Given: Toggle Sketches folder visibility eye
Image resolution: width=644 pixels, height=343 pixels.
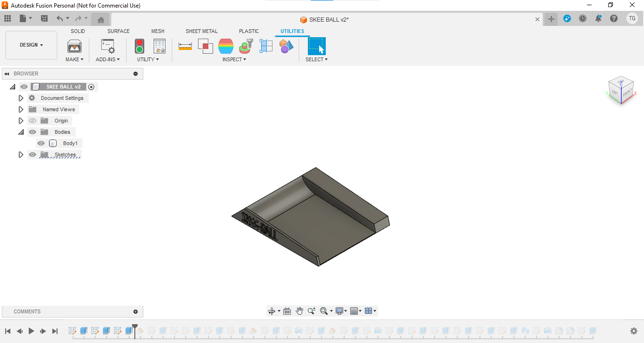Looking at the screenshot, I should point(33,155).
